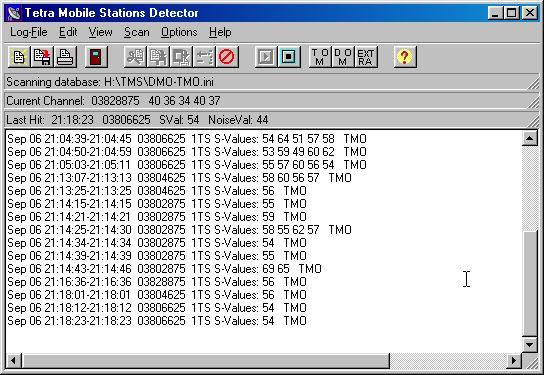The width and height of the screenshot is (544, 375).
Task: Minimize the Tetra Mobile Stations Detector window
Action: pos(495,13)
